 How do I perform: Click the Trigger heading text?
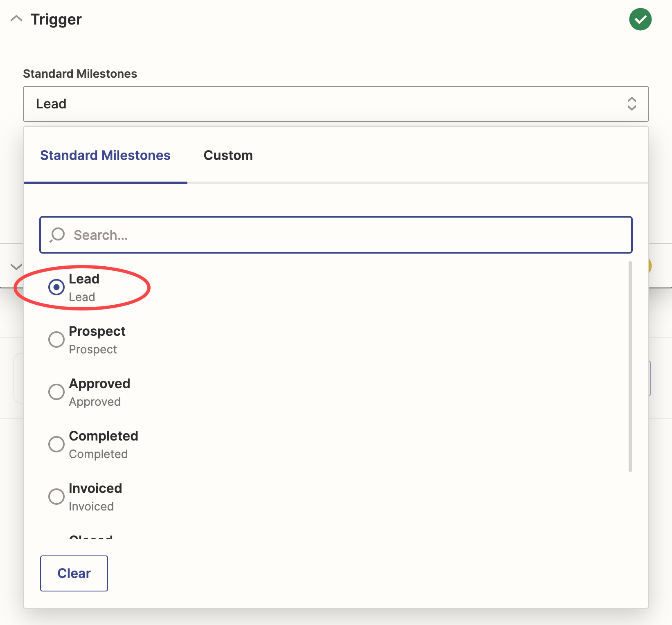point(56,19)
